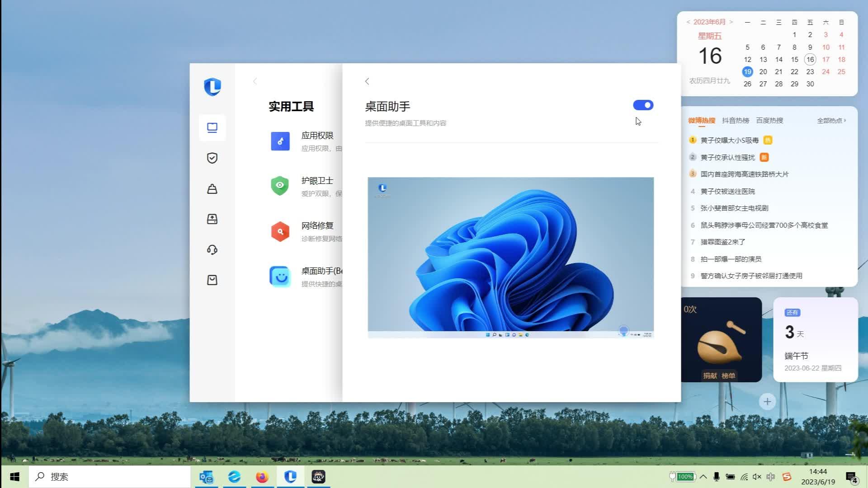Click the taskbar 搜索 search box
Image resolution: width=868 pixels, height=488 pixels.
pos(110,477)
